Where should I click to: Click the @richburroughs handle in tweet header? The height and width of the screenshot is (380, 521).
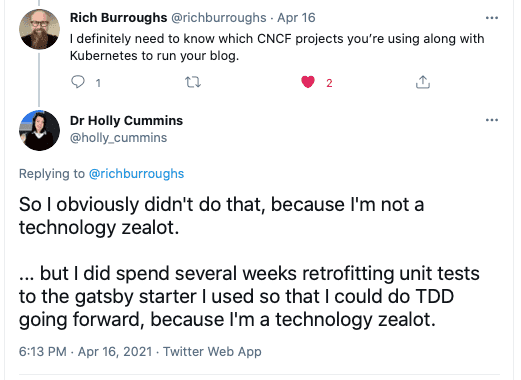(219, 18)
